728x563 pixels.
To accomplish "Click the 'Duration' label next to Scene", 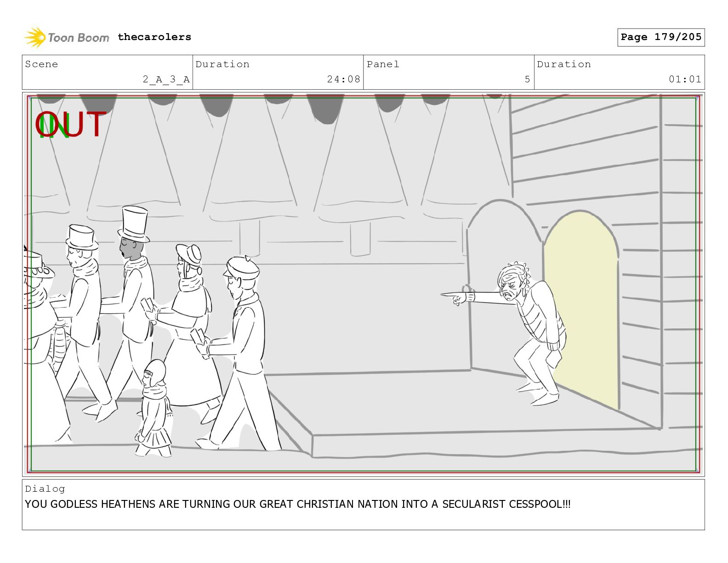I will [222, 64].
